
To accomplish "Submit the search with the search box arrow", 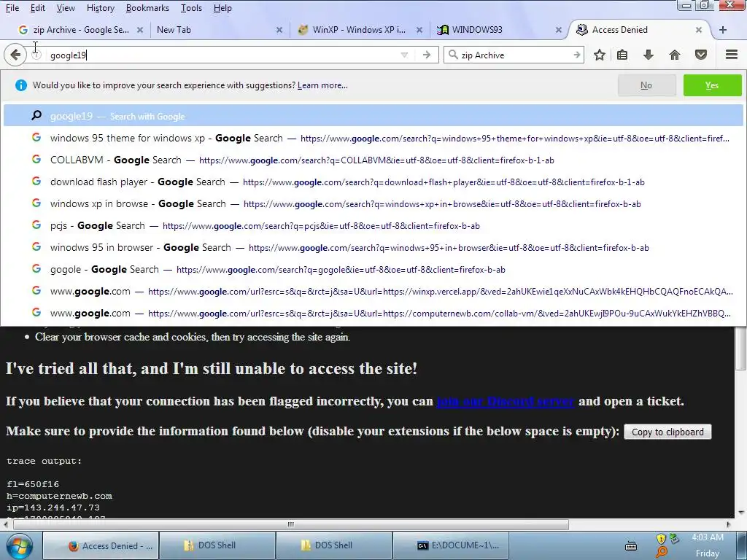I will [576, 55].
